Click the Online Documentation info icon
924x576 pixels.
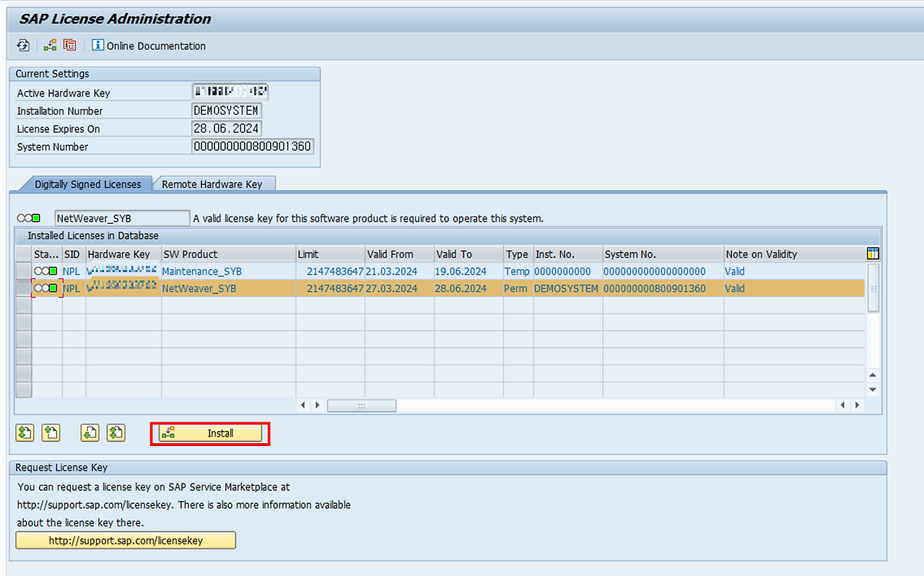97,45
